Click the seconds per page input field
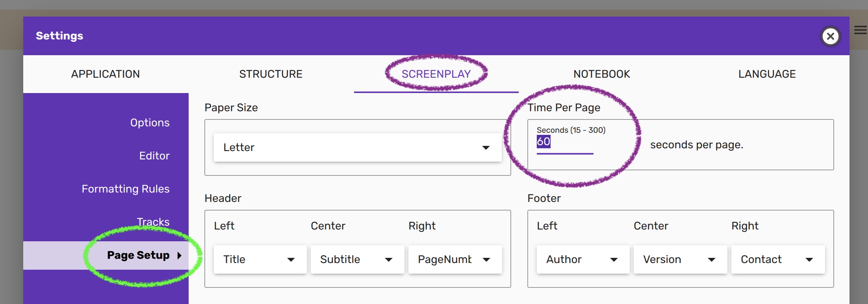Image resolution: width=868 pixels, height=304 pixels. click(x=565, y=142)
